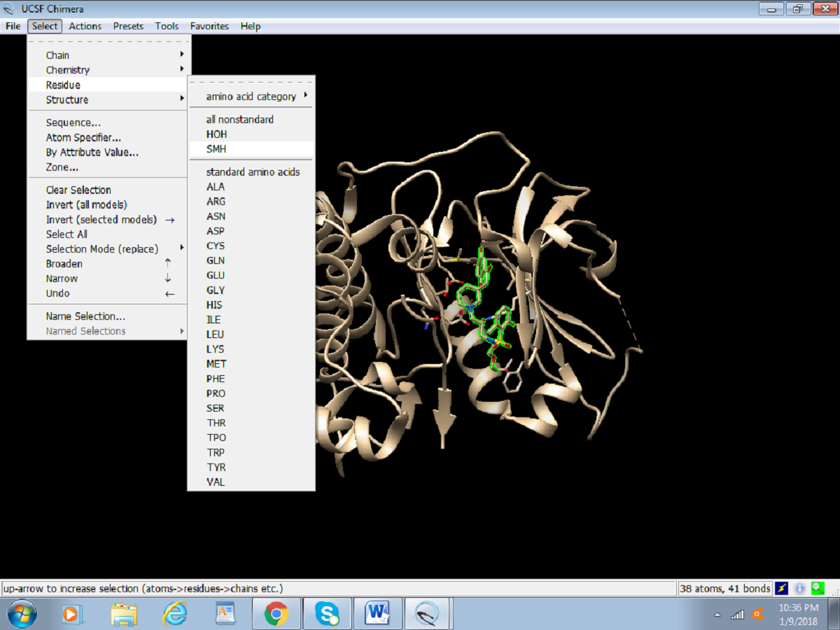Click network signal tray icon
The width and height of the screenshot is (840, 630).
(737, 615)
